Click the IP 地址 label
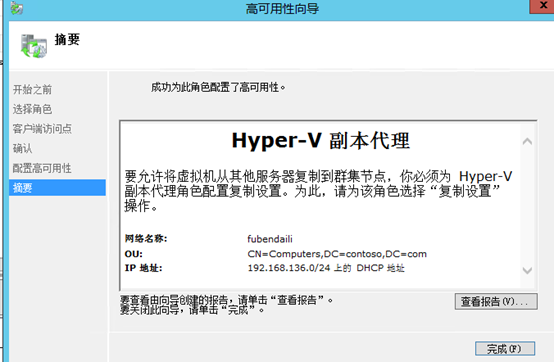This screenshot has height=362, width=554. click(143, 268)
